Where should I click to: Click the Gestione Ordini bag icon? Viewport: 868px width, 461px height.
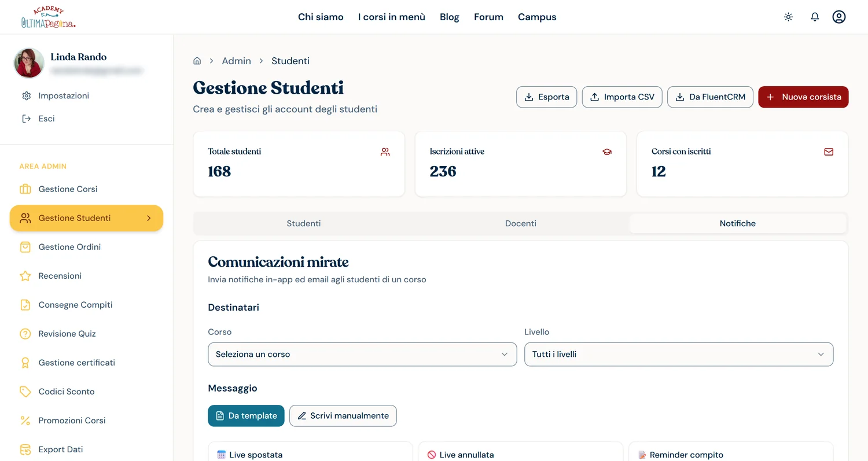pyautogui.click(x=25, y=247)
